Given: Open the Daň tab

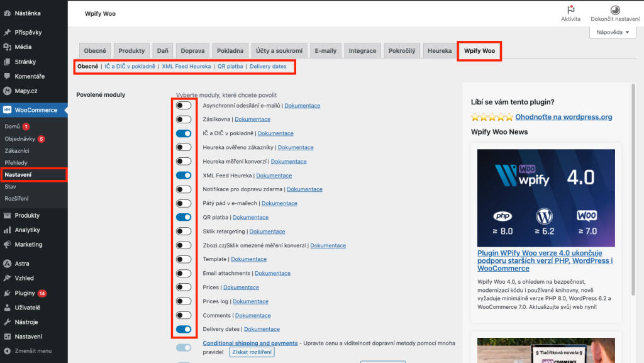Looking at the screenshot, I should pyautogui.click(x=163, y=51).
